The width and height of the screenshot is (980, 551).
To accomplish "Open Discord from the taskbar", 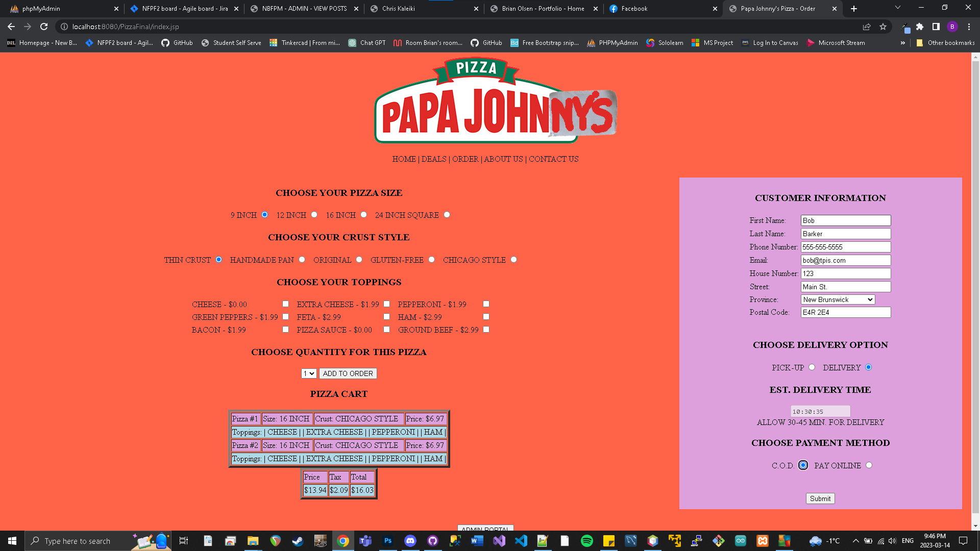I will [x=410, y=541].
